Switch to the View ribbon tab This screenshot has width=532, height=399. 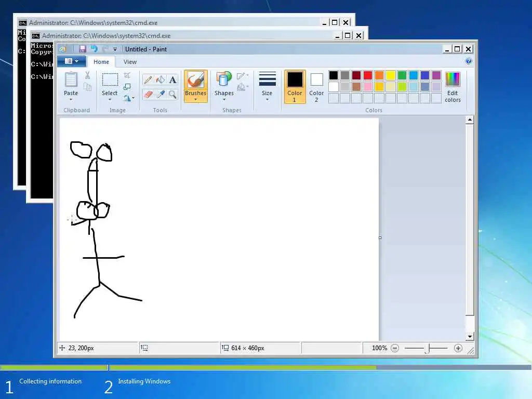(130, 62)
